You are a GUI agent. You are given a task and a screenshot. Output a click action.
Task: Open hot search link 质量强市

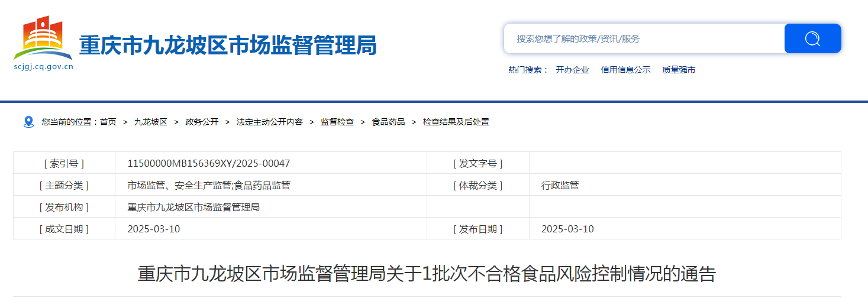[679, 70]
